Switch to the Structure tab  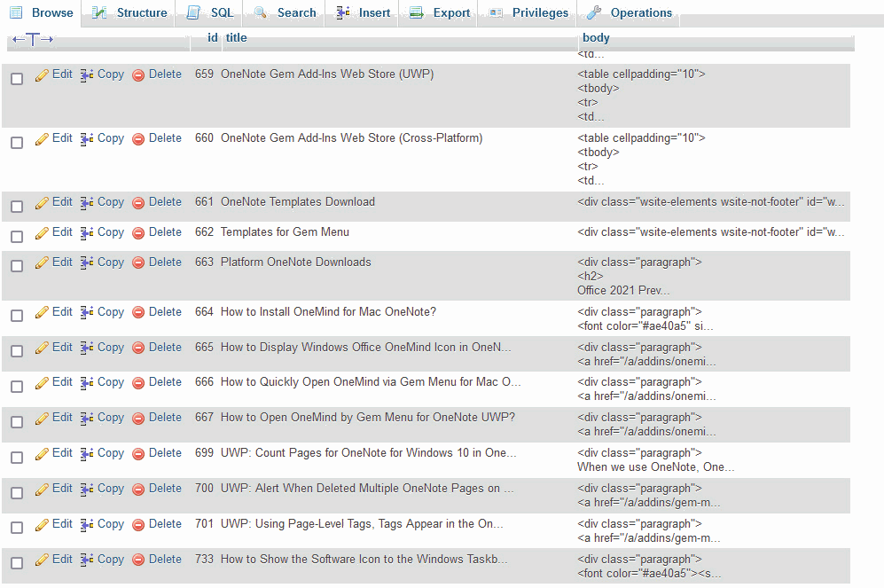[x=129, y=12]
